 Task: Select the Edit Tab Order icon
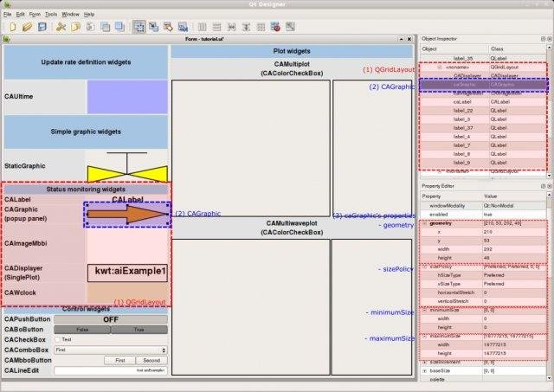(x=183, y=27)
